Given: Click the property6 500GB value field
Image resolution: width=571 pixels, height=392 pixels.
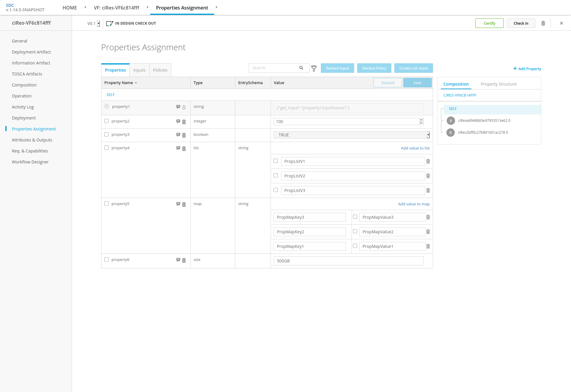Looking at the screenshot, I should click(348, 261).
